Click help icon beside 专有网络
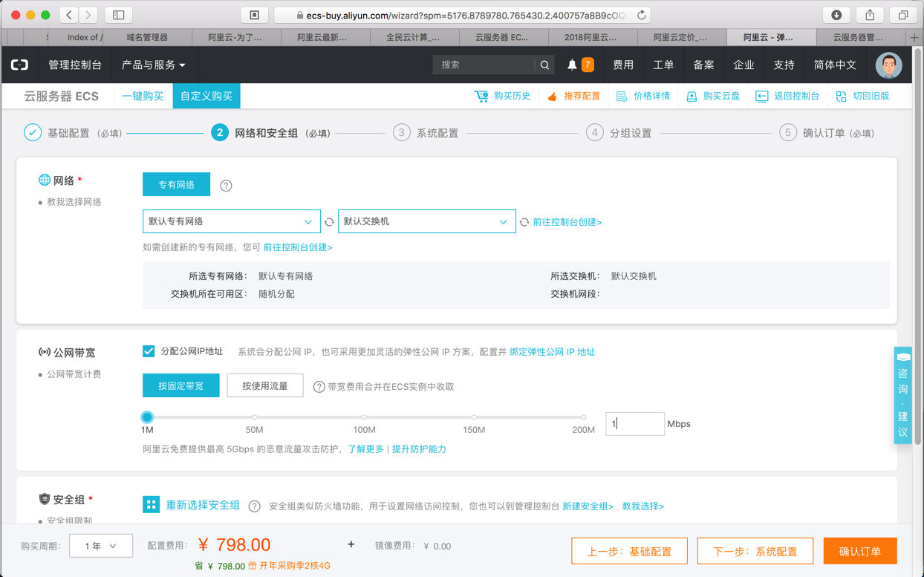 click(226, 186)
